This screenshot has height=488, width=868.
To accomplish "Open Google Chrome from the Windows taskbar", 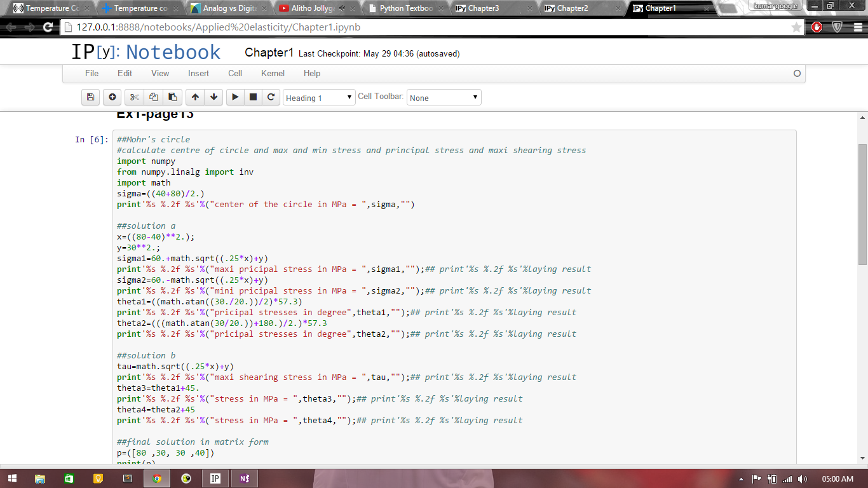I will [157, 478].
